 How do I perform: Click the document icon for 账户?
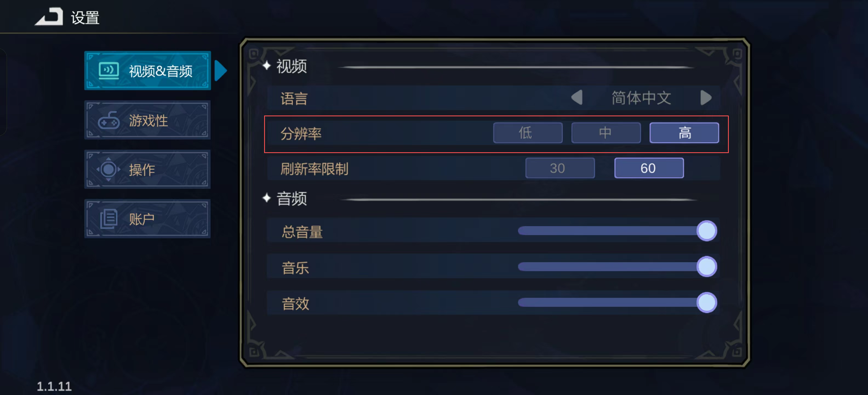(108, 219)
